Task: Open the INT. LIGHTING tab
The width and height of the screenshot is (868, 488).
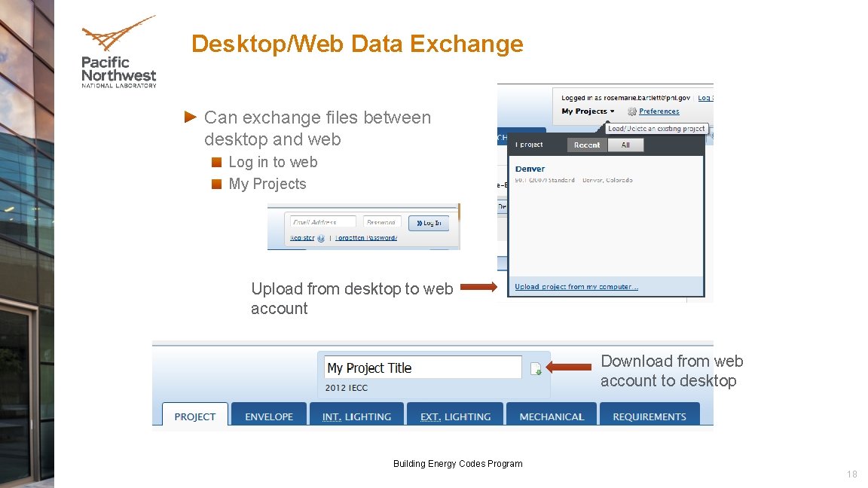Action: [x=357, y=416]
